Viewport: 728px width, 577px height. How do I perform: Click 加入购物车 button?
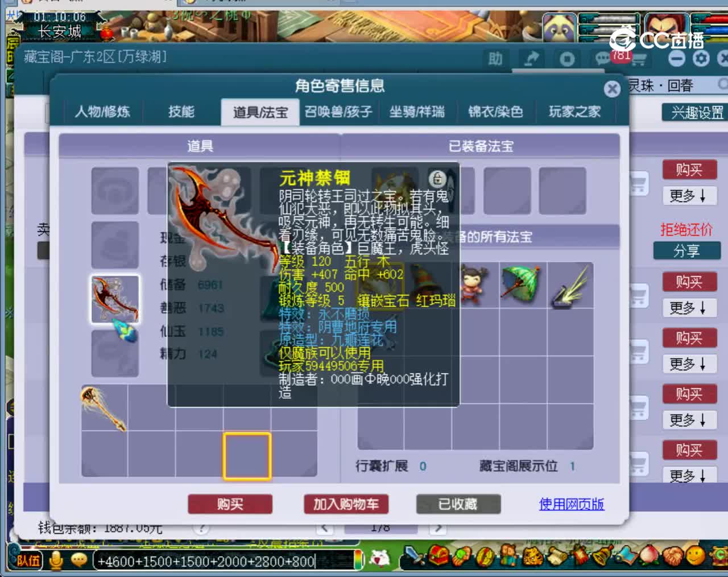click(346, 504)
